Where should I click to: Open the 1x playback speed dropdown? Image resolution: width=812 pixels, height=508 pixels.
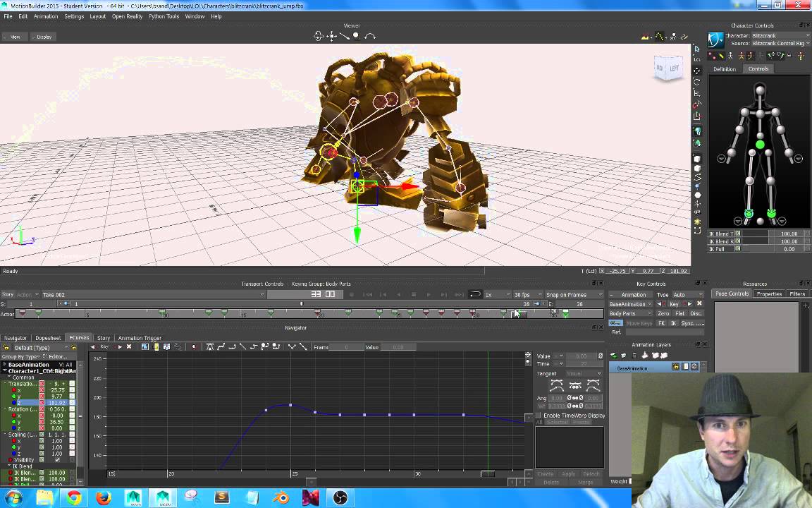coord(497,295)
